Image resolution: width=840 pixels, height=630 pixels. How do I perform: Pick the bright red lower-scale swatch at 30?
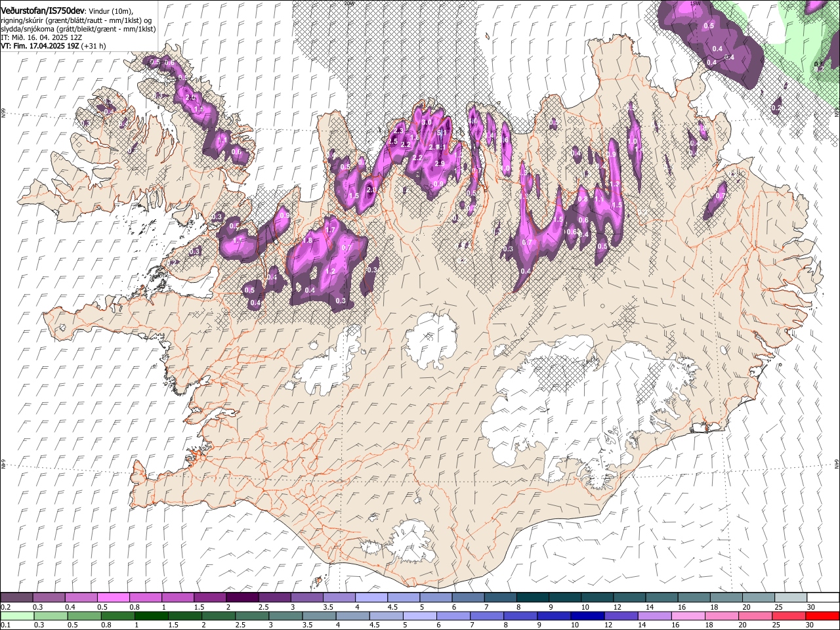tap(822, 616)
